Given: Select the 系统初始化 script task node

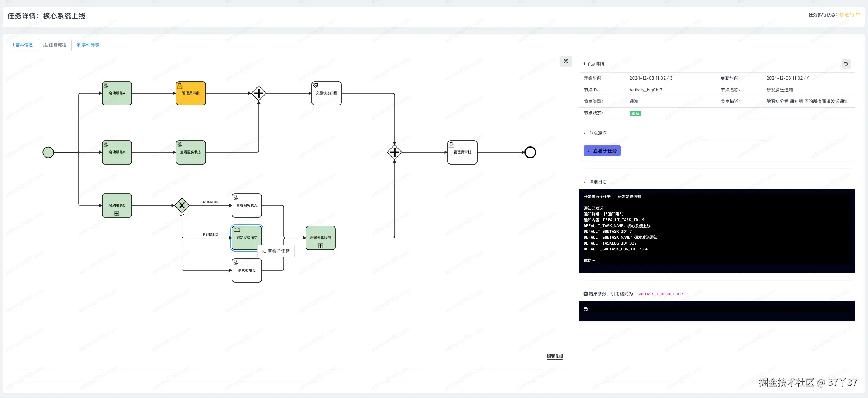Looking at the screenshot, I should pos(247,270).
